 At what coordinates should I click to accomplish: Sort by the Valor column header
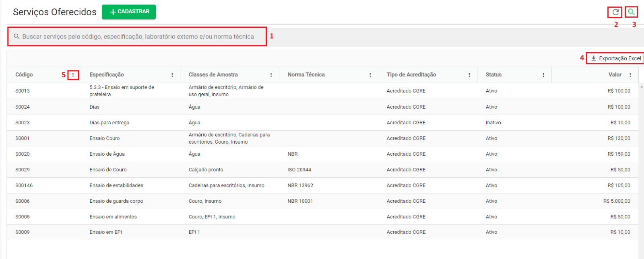coord(615,75)
